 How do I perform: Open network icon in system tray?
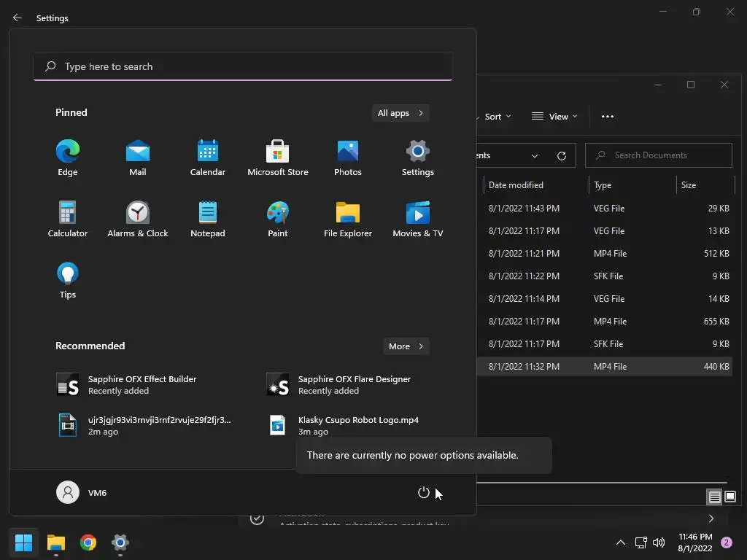click(x=640, y=542)
